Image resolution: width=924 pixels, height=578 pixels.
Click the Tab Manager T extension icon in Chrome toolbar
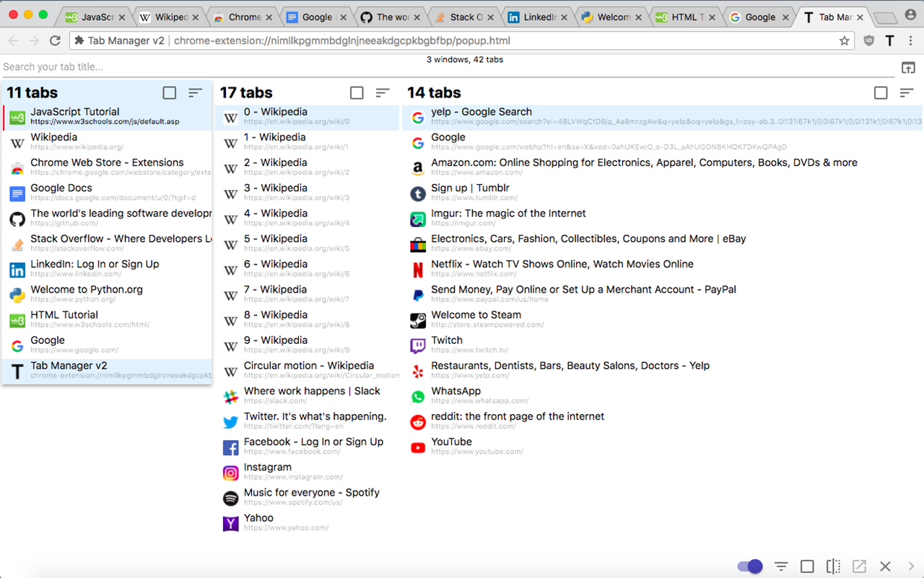pyautogui.click(x=889, y=40)
